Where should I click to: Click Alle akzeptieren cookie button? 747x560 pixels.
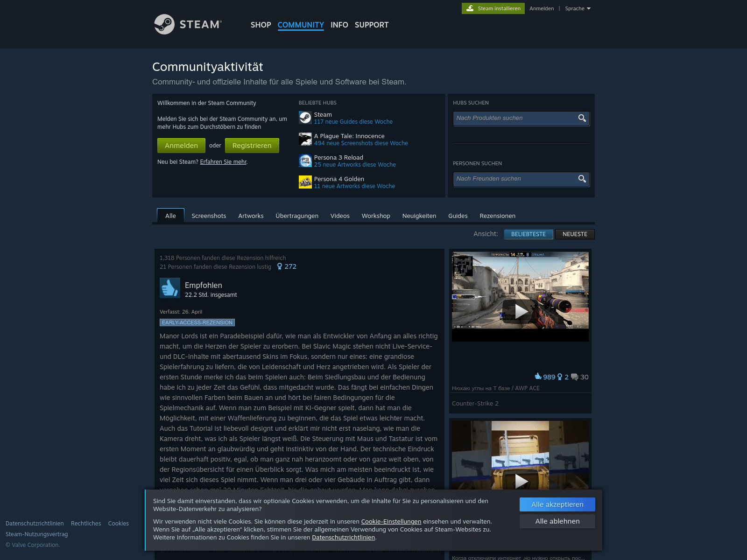click(557, 504)
